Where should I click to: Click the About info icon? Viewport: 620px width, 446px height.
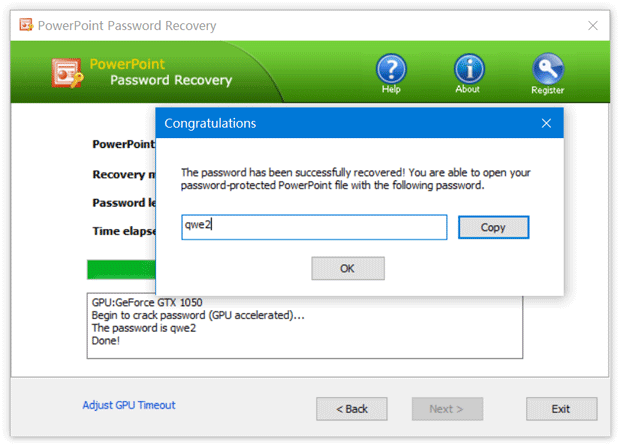[x=468, y=69]
